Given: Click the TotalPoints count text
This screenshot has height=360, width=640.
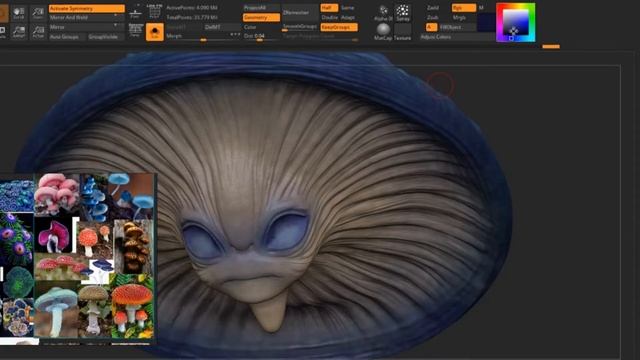Looking at the screenshot, I should pyautogui.click(x=192, y=18).
